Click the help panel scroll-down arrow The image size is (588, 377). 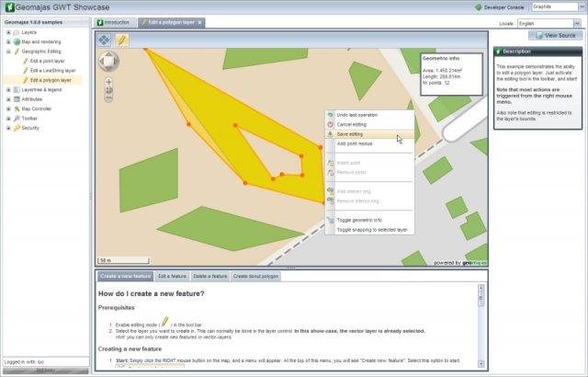pyautogui.click(x=481, y=364)
